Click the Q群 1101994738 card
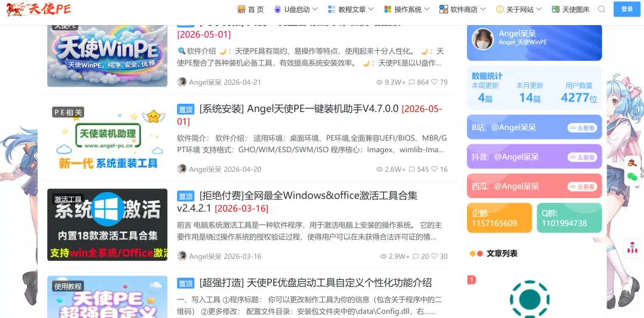 pos(569,218)
